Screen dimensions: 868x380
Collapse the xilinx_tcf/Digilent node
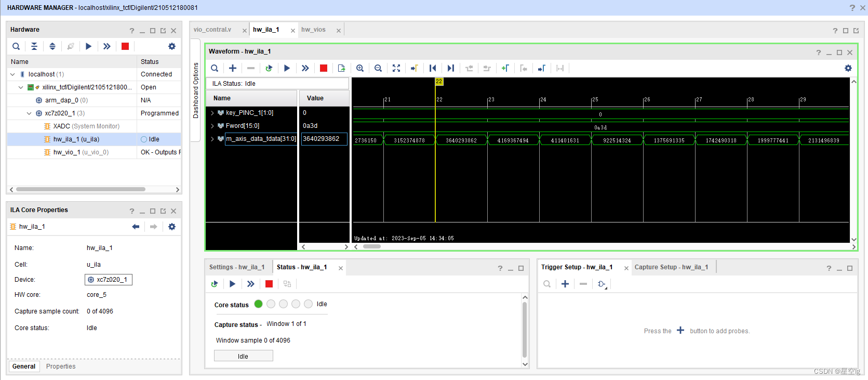pos(21,87)
